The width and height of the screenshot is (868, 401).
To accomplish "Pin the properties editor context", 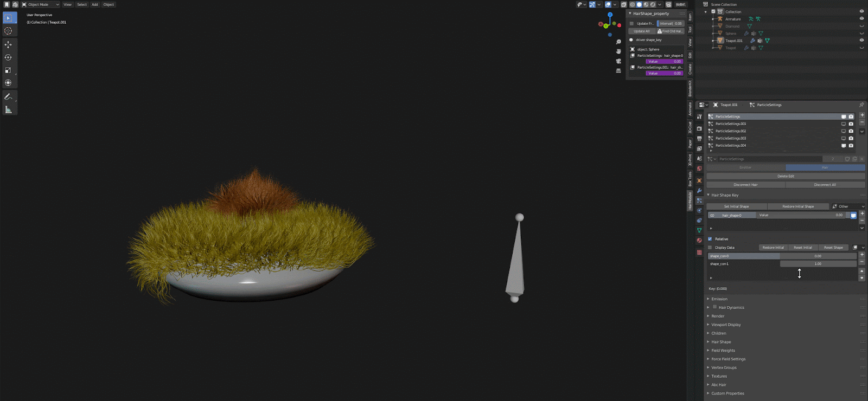I will [861, 105].
